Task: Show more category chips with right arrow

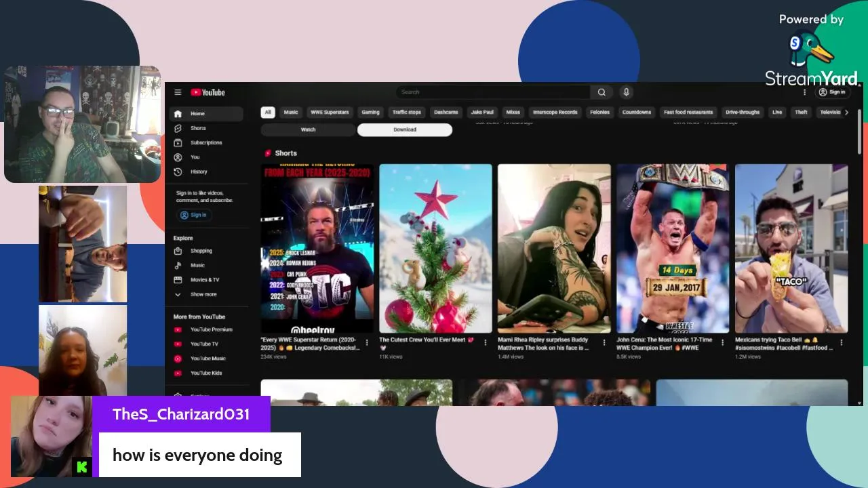Action: click(x=846, y=113)
